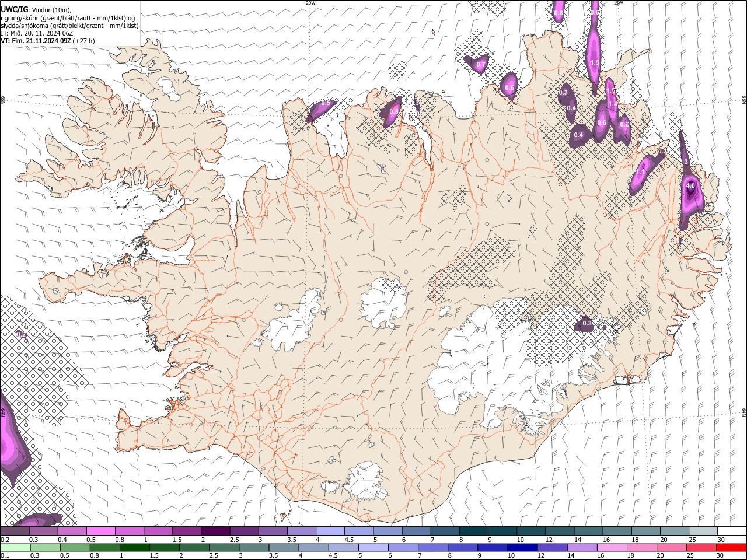Viewport: 747px width, 560px height.
Task: Click the '0.7' snowfall value offshore north
Action: [481, 64]
